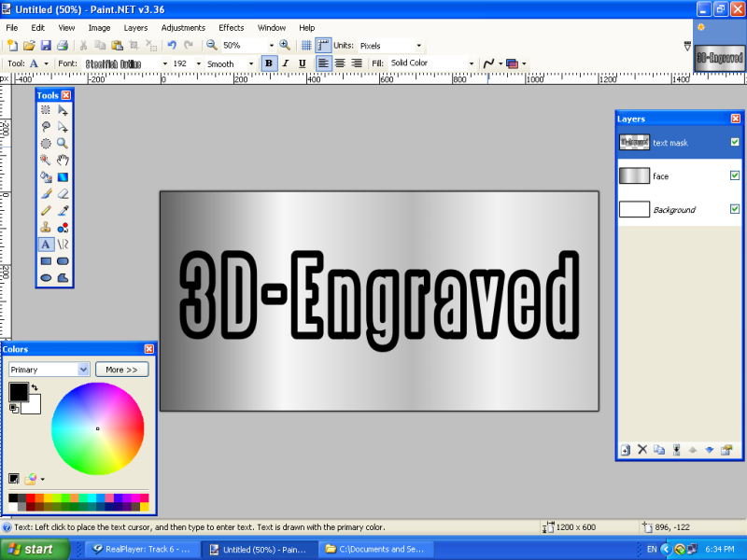Choose the Eraser tool
This screenshot has height=560, width=747.
tap(63, 193)
